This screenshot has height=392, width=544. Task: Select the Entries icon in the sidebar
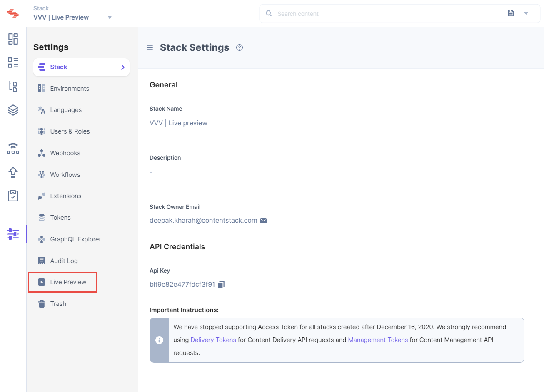(x=13, y=62)
